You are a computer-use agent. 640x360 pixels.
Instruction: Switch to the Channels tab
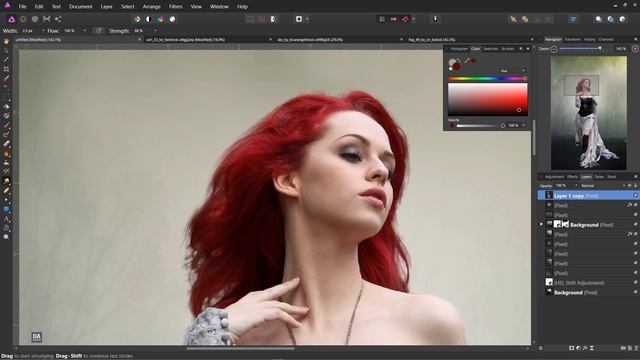coord(606,40)
